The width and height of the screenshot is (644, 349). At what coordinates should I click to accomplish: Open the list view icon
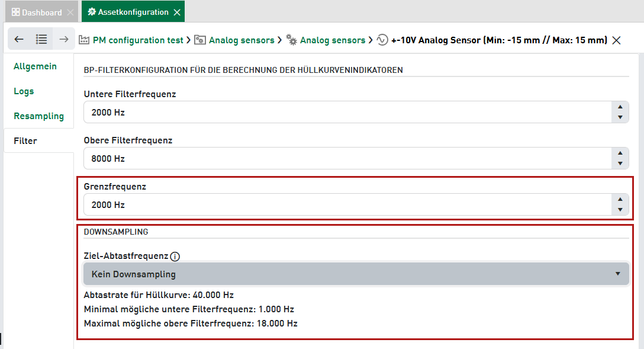tap(41, 39)
